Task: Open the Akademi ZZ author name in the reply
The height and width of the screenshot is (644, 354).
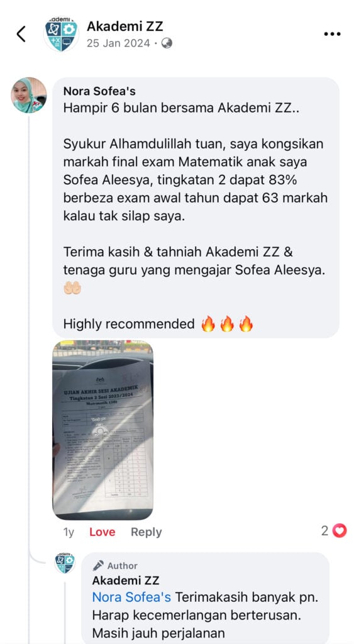Action: 126,580
